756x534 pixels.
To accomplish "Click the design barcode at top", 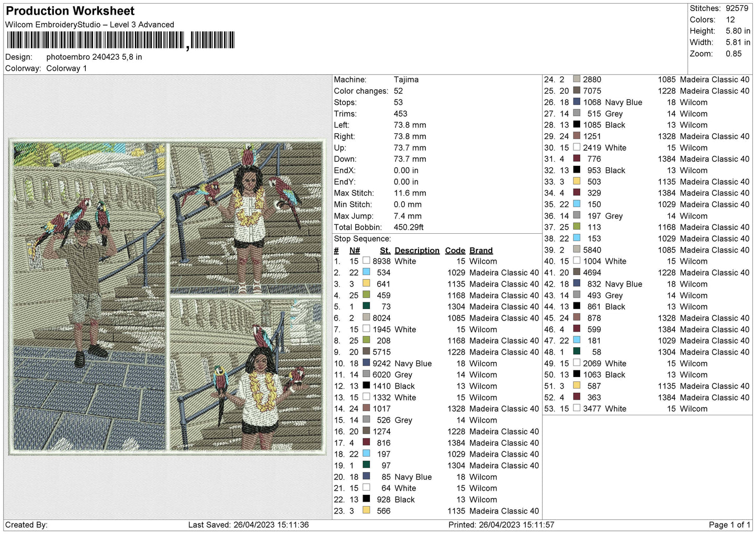I will pyautogui.click(x=120, y=40).
